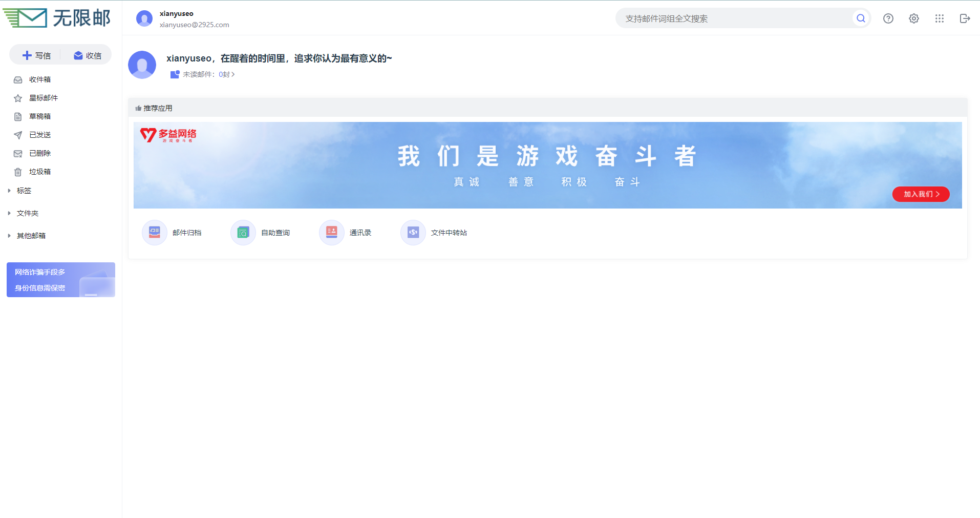Click the small avatar in the header
The image size is (980, 518).
tap(144, 18)
